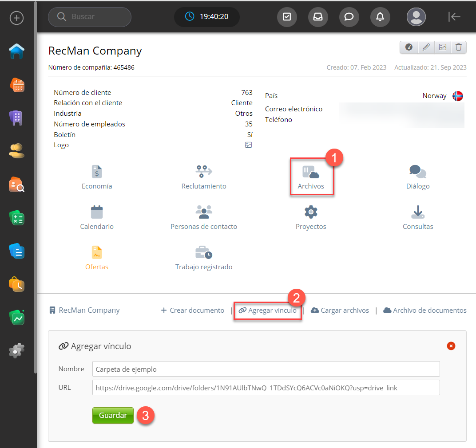This screenshot has width=476, height=448.
Task: Open the Archivos module icon
Action: [311, 172]
